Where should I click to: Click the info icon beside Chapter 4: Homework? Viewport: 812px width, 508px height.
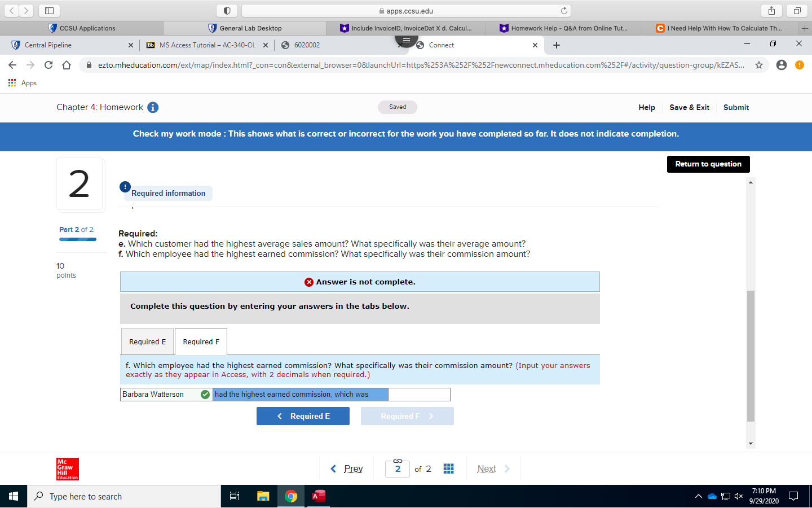153,107
